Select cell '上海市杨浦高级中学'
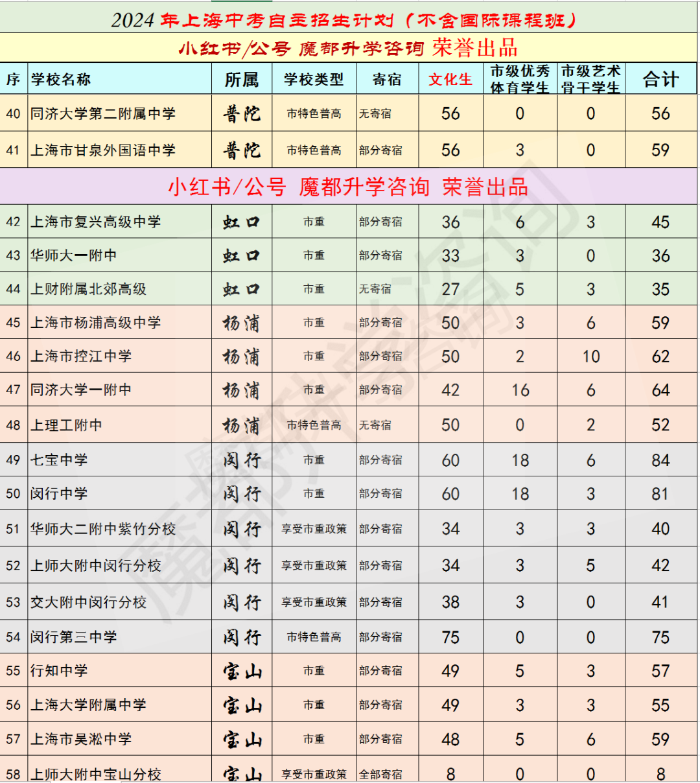 [120, 323]
